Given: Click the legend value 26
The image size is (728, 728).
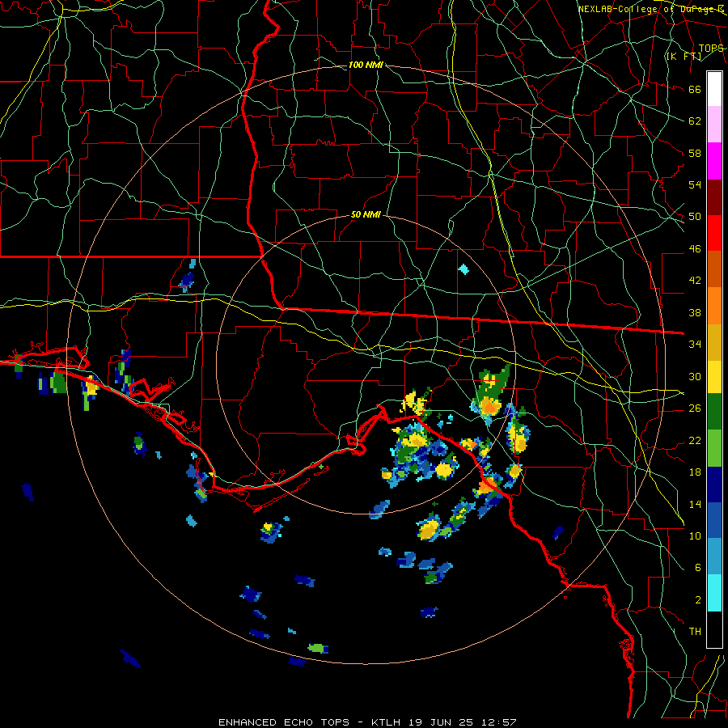Looking at the screenshot, I should [695, 408].
